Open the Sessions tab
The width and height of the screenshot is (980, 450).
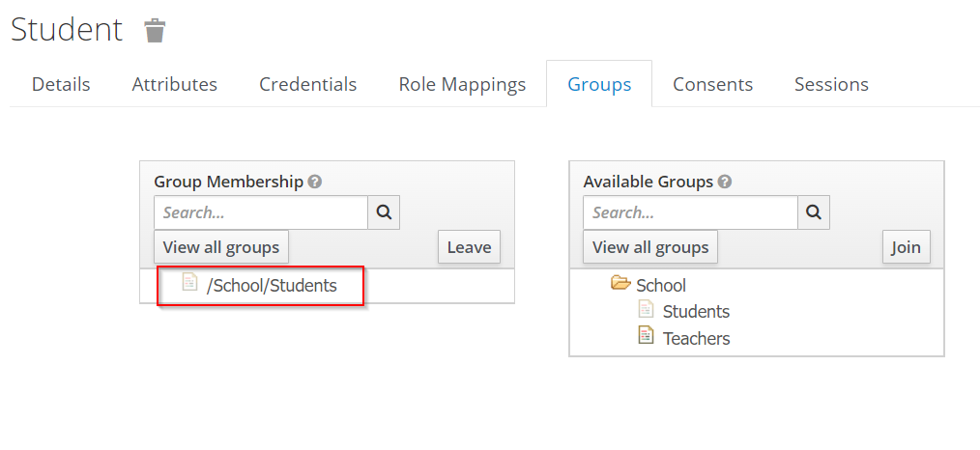tap(831, 84)
